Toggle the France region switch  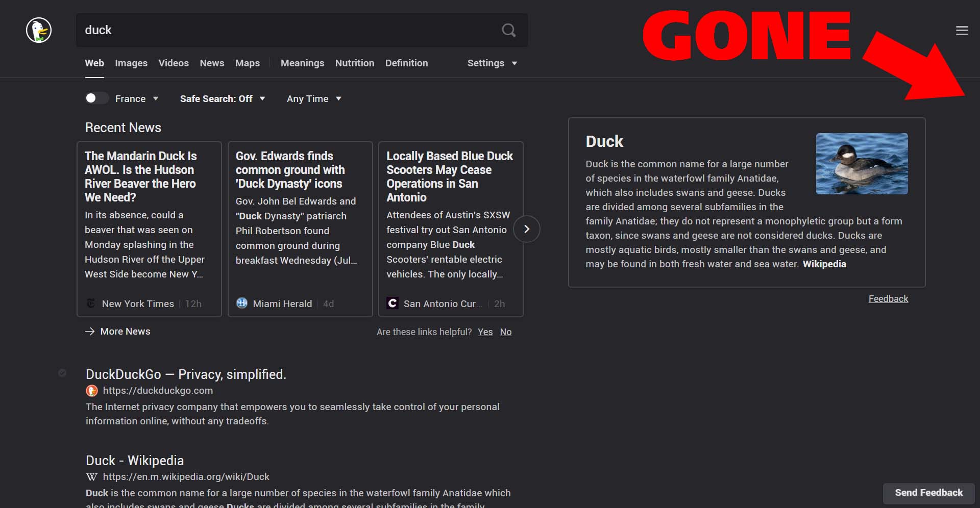[x=97, y=98]
